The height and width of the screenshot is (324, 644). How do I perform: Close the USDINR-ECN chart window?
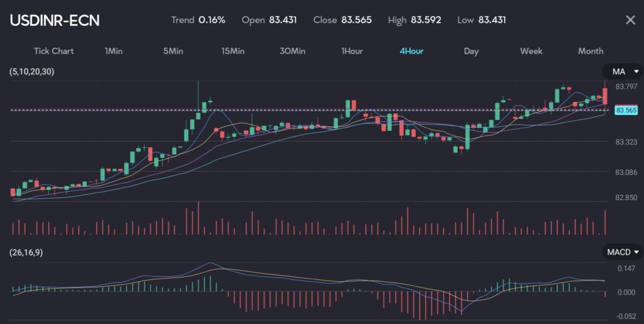pyautogui.click(x=630, y=20)
